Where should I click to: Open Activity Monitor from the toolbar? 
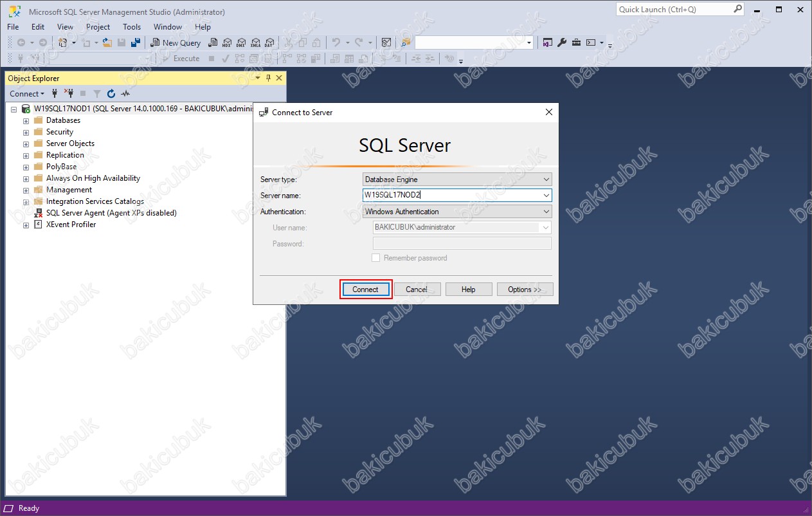386,42
